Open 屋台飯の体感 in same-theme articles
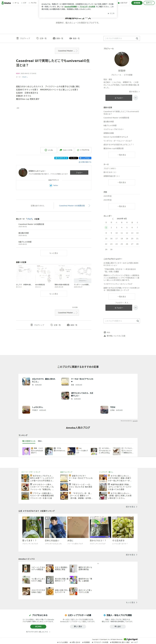Screen dimensions: 156x644 click(23, 233)
